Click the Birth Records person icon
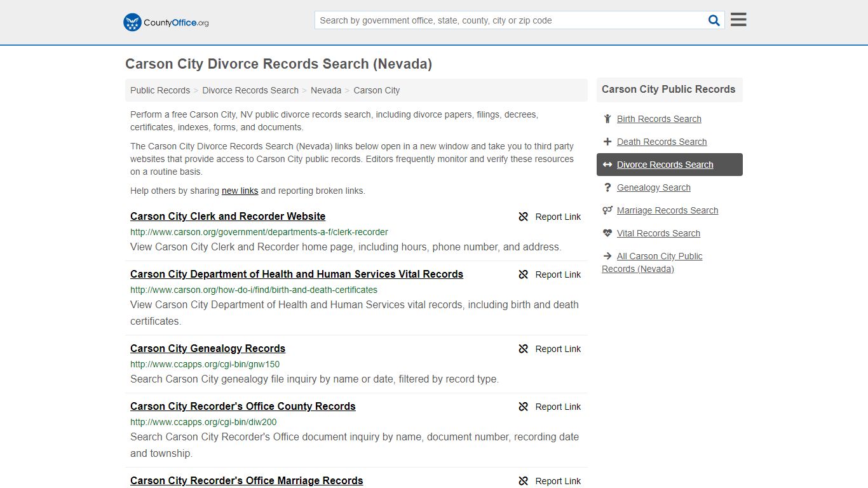Screen dimensions: 868x488 point(607,119)
